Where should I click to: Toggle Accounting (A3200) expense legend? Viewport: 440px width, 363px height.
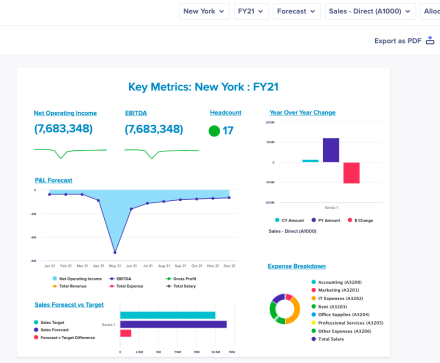click(x=336, y=282)
